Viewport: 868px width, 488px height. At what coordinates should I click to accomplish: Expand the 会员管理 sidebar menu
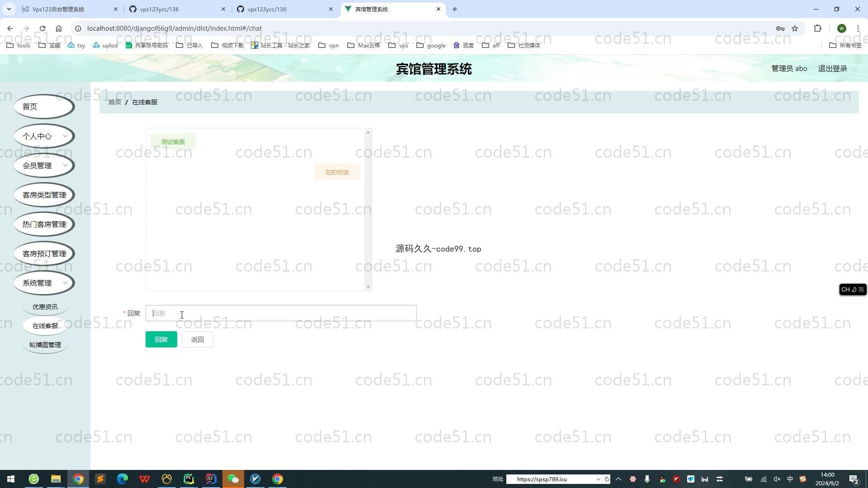(44, 165)
